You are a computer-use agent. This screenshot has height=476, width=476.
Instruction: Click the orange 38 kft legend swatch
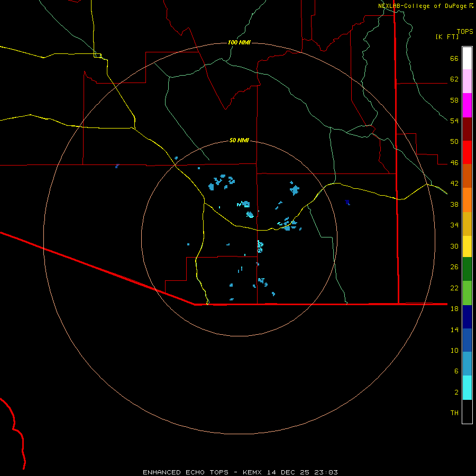pyautogui.click(x=467, y=200)
